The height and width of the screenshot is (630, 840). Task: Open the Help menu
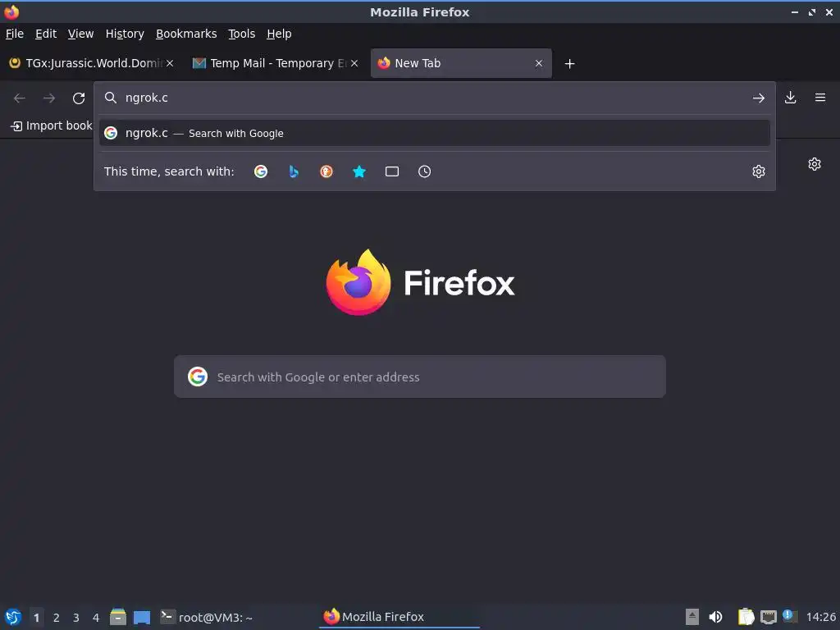[x=279, y=34]
